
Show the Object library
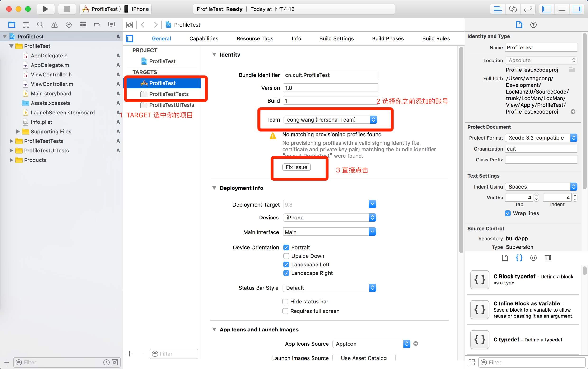pyautogui.click(x=533, y=258)
